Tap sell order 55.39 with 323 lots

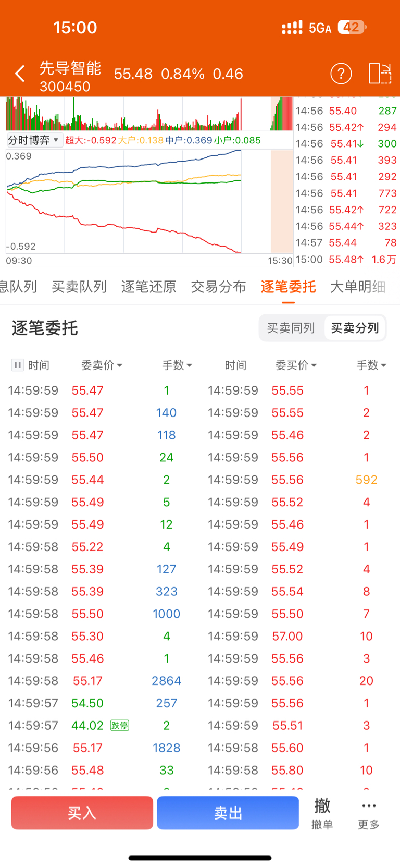coord(101,591)
